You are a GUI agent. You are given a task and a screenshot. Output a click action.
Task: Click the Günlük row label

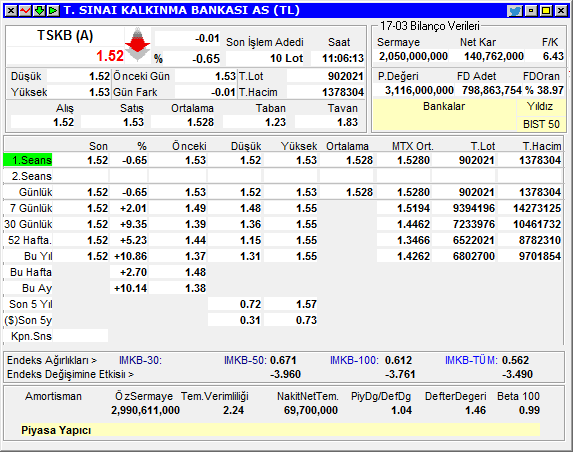click(x=35, y=192)
